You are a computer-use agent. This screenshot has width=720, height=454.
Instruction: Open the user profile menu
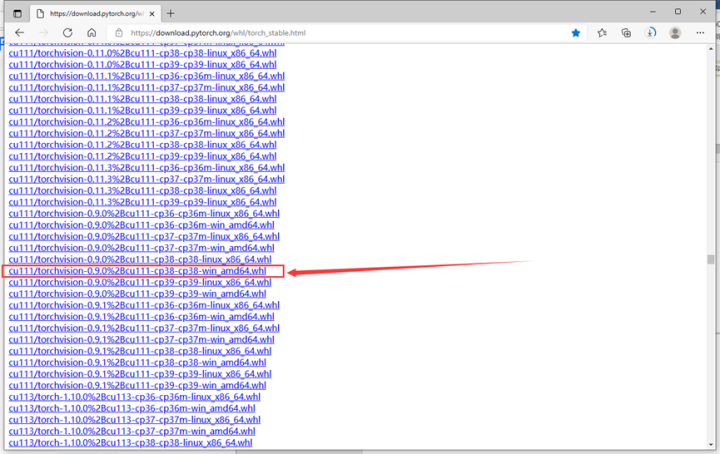pyautogui.click(x=675, y=33)
